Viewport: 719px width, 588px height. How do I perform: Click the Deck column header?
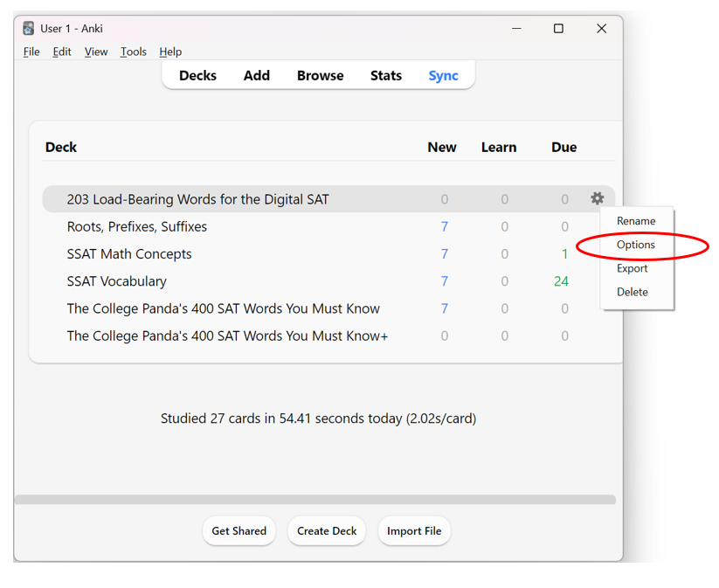point(61,148)
